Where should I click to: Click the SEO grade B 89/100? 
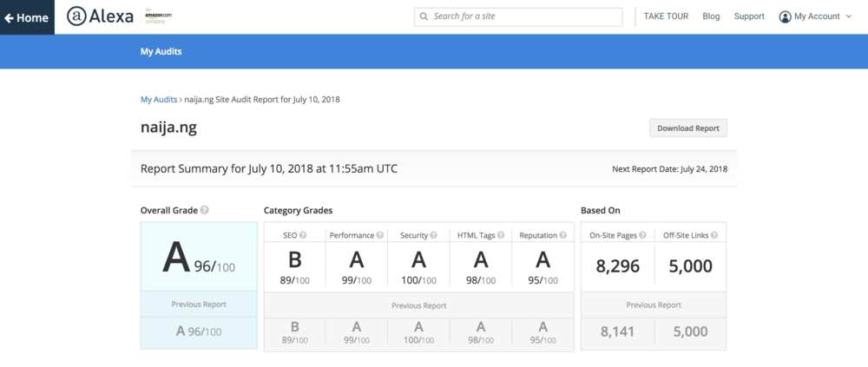coord(294,268)
